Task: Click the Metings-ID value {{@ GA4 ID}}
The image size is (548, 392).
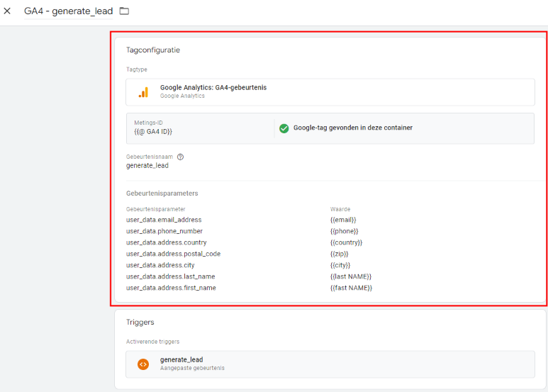Action: pos(153,132)
